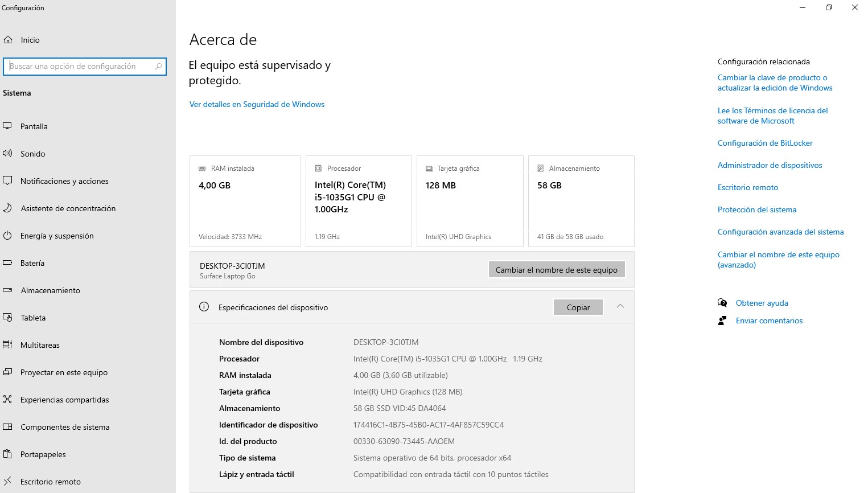Select Proyectar en este equipo

click(64, 372)
